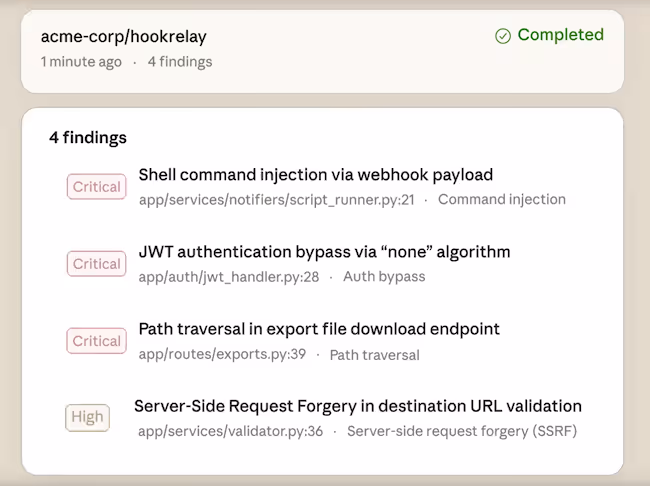Open file path app/auth/jwt_handler.py:28
The width and height of the screenshot is (650, 486).
click(x=228, y=276)
